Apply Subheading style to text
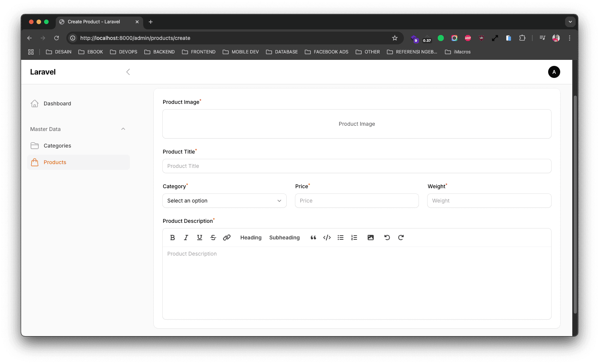Image resolution: width=599 pixels, height=364 pixels. coord(284,238)
